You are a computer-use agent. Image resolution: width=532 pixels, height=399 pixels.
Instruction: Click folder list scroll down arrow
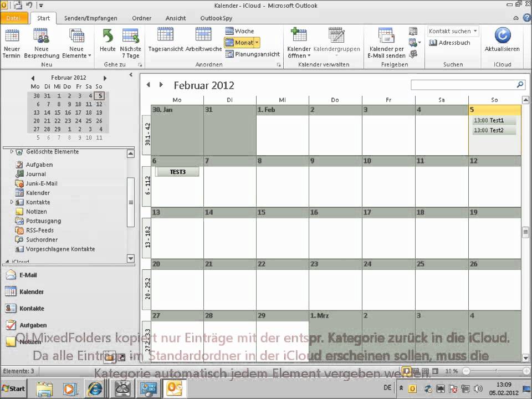pos(131,259)
